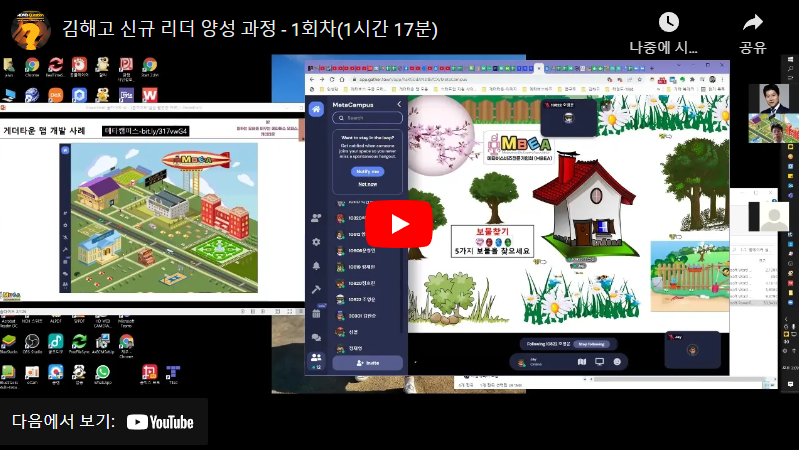Click Chrome back arrow in Gather window
The height and width of the screenshot is (451, 800).
(x=312, y=80)
